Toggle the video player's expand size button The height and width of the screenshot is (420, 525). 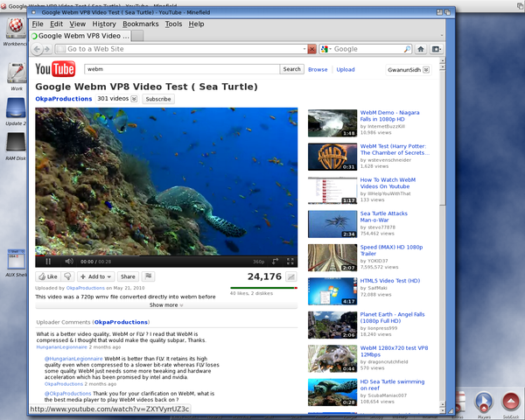275,261
